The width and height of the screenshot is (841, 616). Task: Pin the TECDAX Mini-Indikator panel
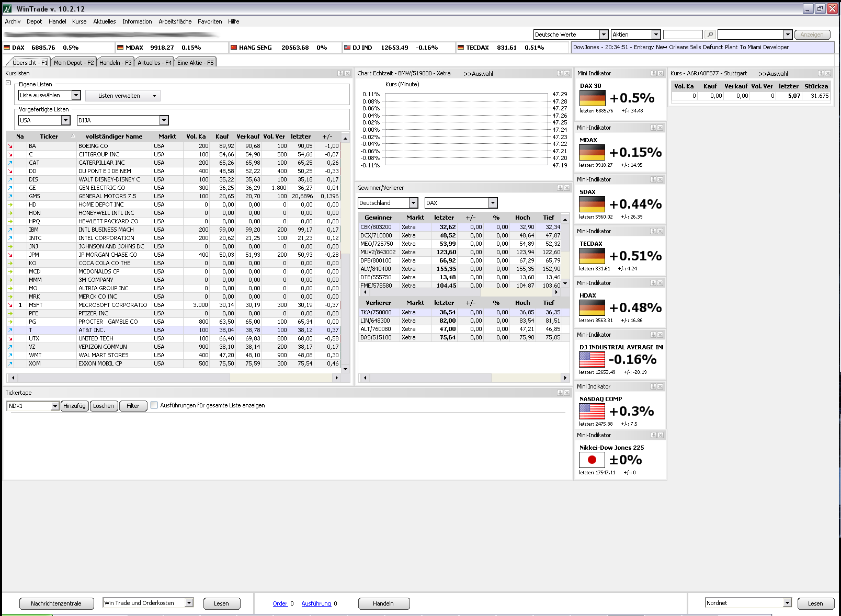coord(653,231)
